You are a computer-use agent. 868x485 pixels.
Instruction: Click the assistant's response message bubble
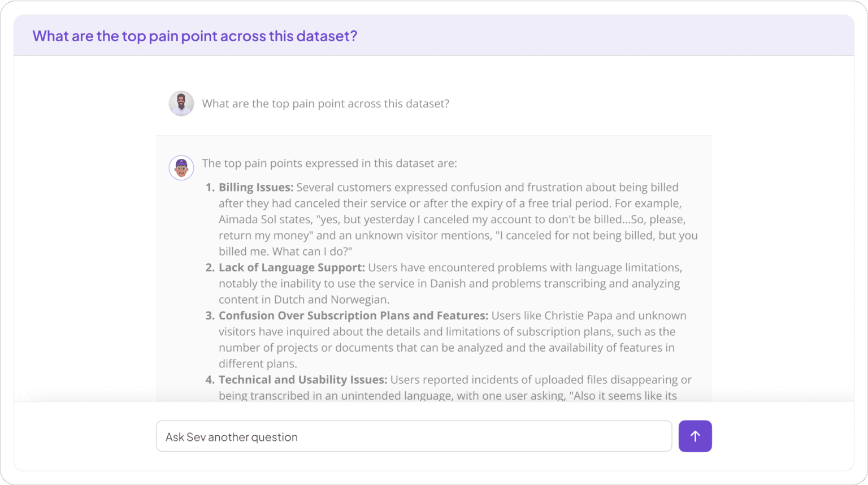point(434,266)
